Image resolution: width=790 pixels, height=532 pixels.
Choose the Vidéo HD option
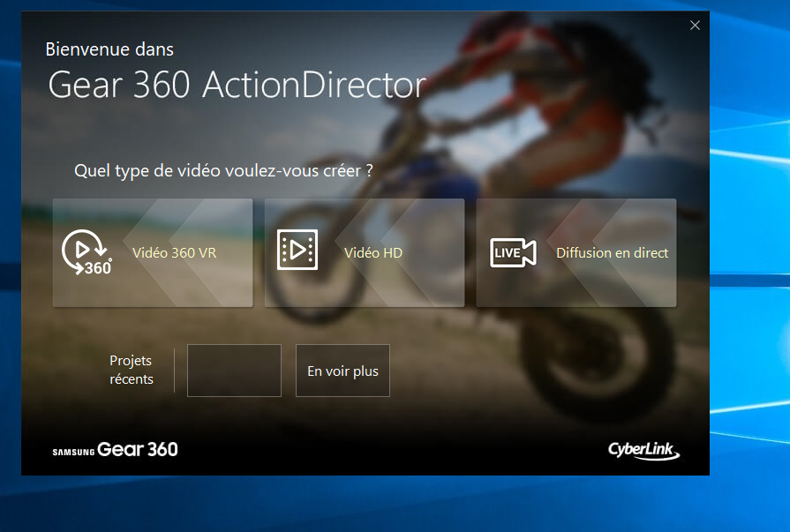pyautogui.click(x=365, y=252)
